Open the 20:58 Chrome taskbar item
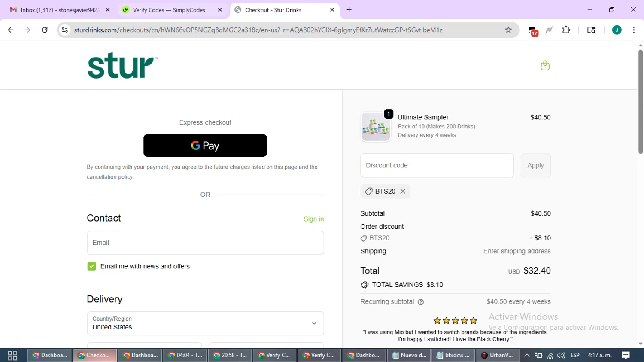Image resolution: width=644 pixels, height=362 pixels. click(x=230, y=356)
